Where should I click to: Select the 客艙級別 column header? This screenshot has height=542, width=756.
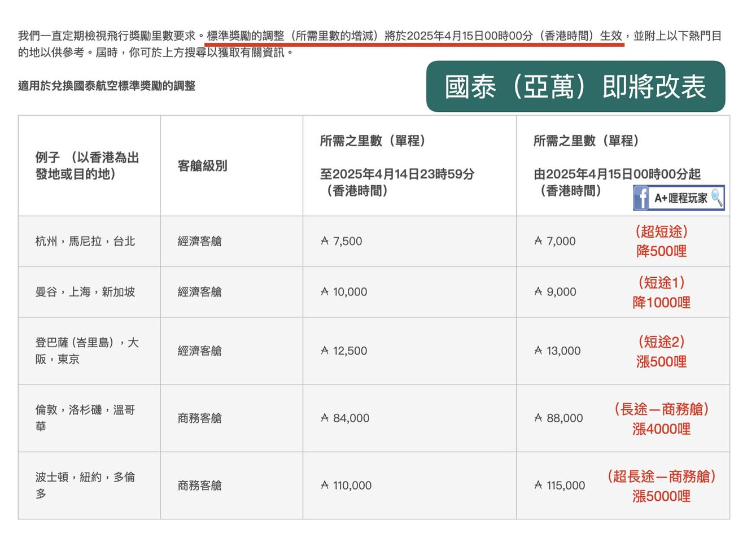pyautogui.click(x=202, y=165)
